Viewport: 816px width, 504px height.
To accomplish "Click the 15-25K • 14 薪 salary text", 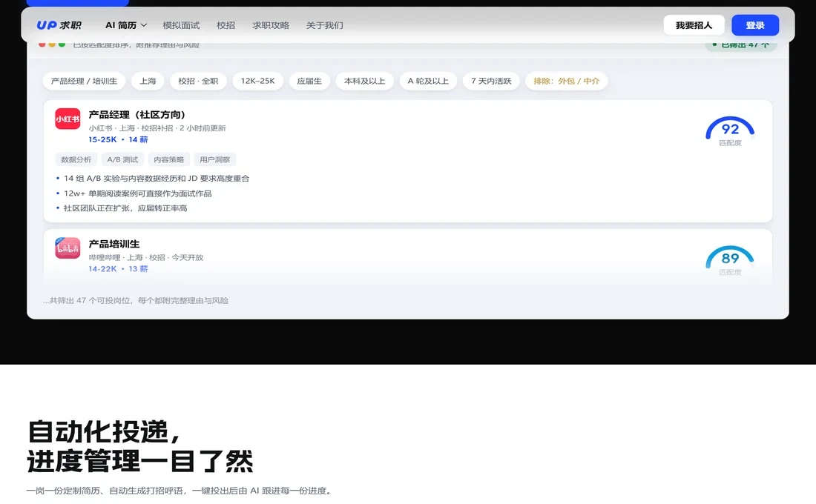I will point(118,139).
